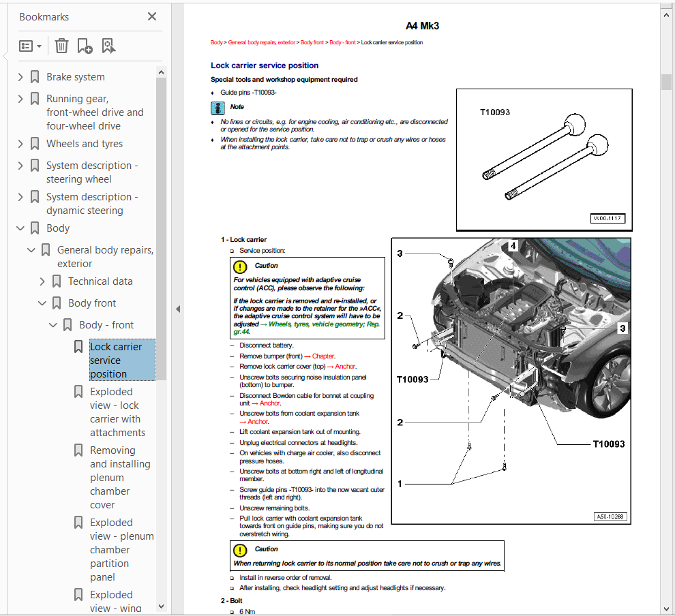The height and width of the screenshot is (616, 675).
Task: Collapse the bookmarks pane with arrow handle
Action: (x=178, y=309)
